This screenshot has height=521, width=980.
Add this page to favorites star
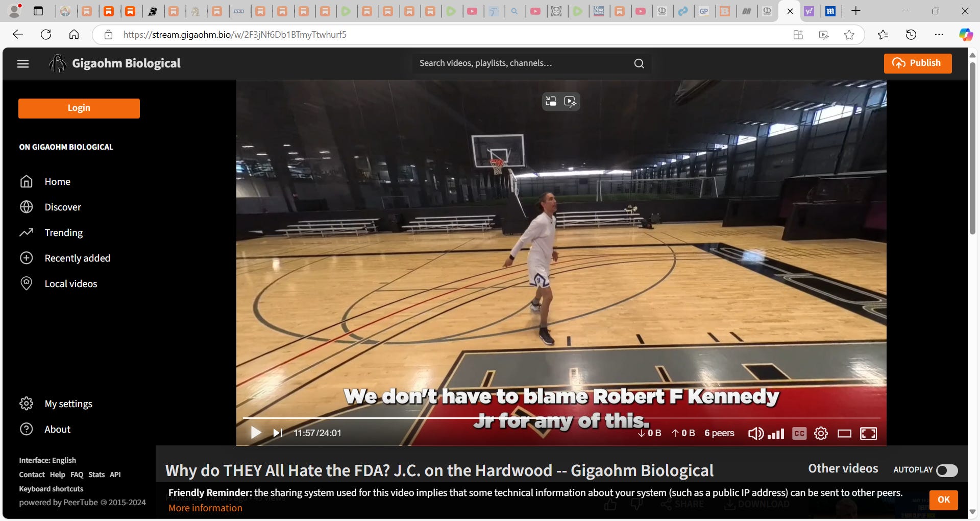tap(849, 35)
